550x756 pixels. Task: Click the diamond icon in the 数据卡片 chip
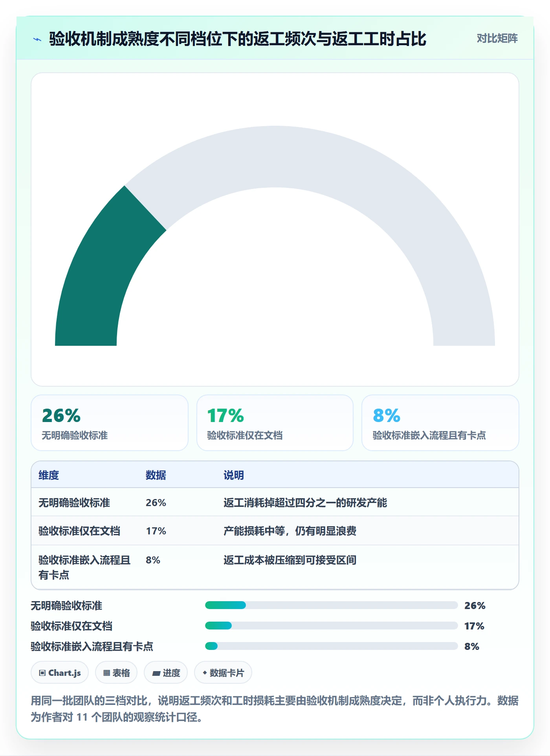click(x=205, y=673)
